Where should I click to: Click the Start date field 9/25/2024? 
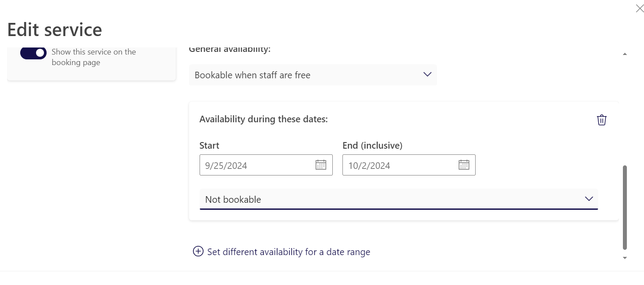[x=266, y=165]
